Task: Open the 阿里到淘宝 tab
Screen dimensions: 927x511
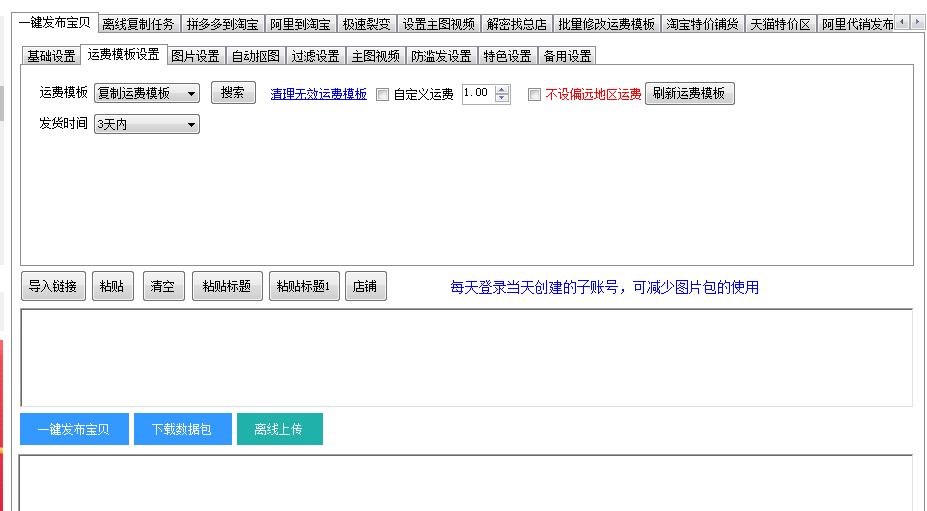Action: (x=300, y=24)
